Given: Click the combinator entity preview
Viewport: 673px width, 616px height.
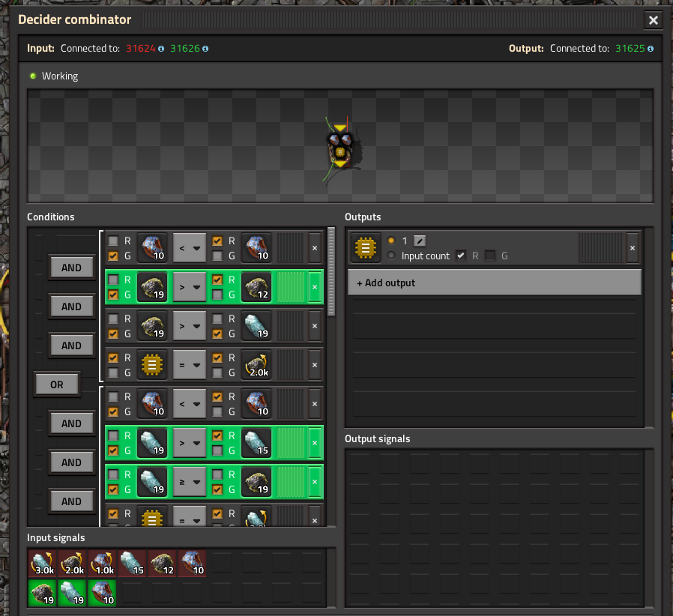Looking at the screenshot, I should coord(340,151).
